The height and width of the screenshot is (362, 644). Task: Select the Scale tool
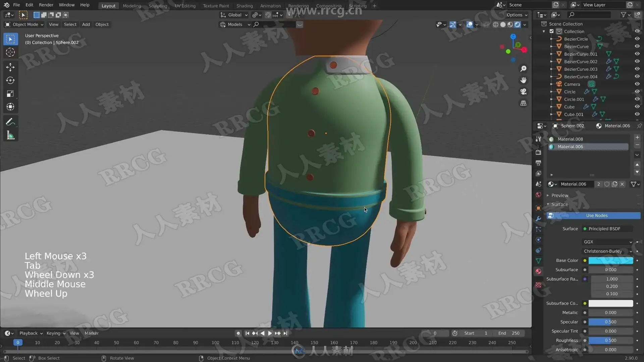click(x=10, y=94)
